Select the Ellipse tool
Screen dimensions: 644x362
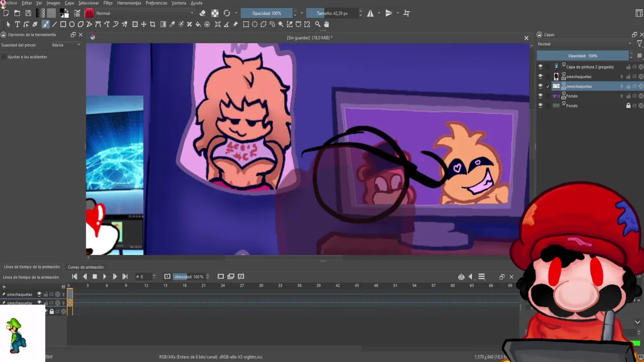72,24
